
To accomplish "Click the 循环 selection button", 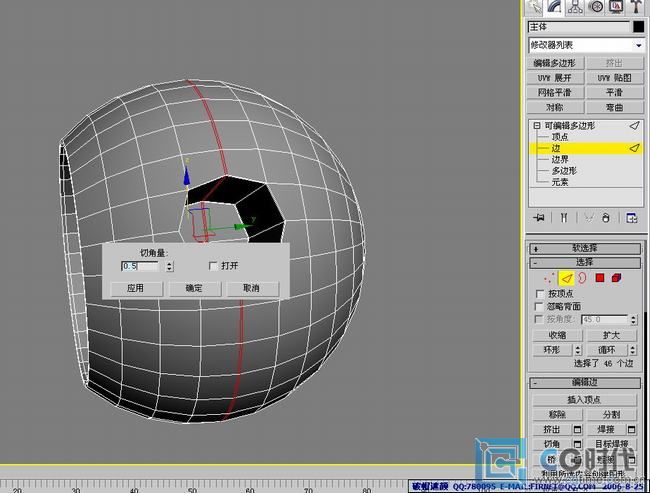I will point(607,350).
